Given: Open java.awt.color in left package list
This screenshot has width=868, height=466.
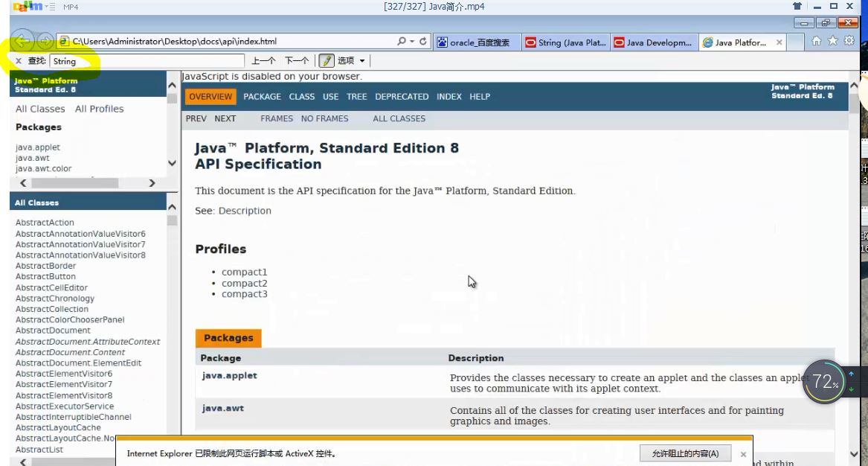Looking at the screenshot, I should tap(43, 168).
